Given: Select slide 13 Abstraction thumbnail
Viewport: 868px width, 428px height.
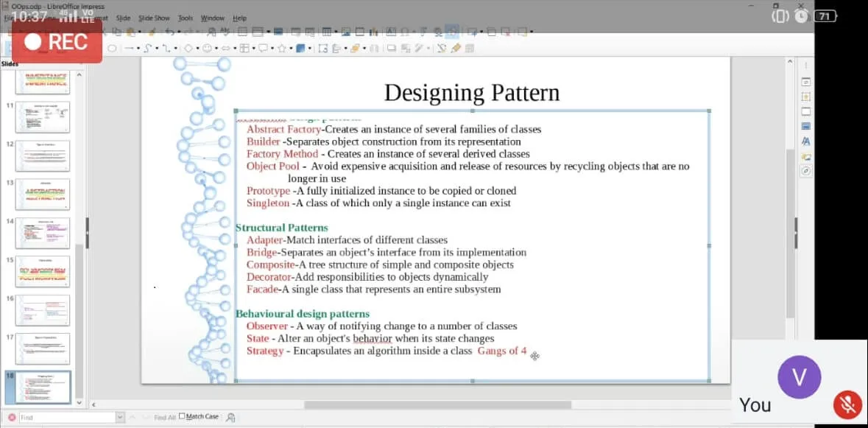Looking at the screenshot, I should 43,194.
